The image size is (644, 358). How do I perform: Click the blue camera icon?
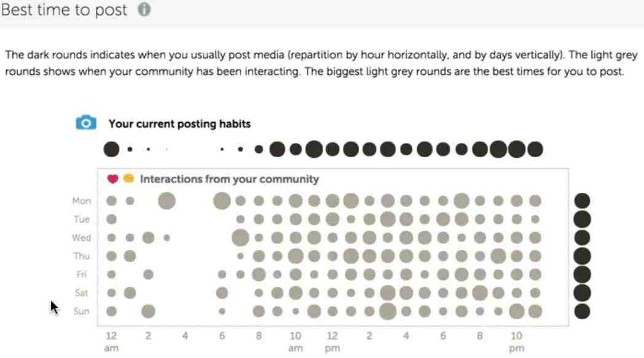tap(86, 122)
